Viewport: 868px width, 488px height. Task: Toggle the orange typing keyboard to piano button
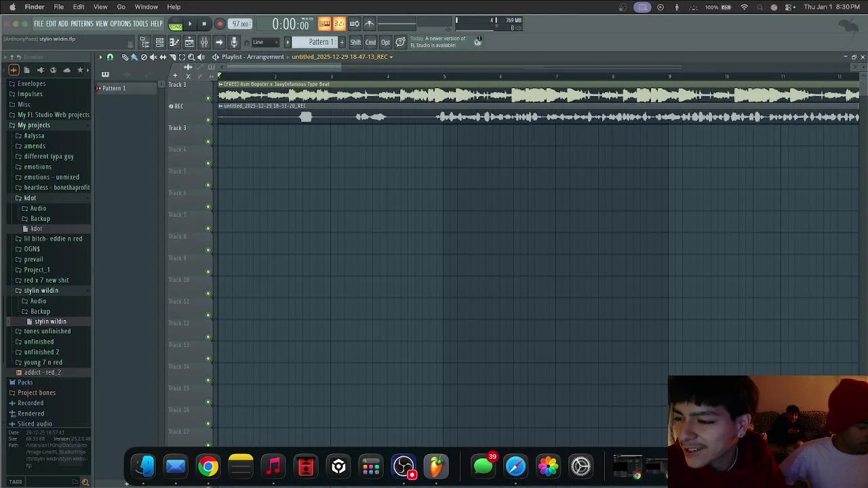[324, 24]
